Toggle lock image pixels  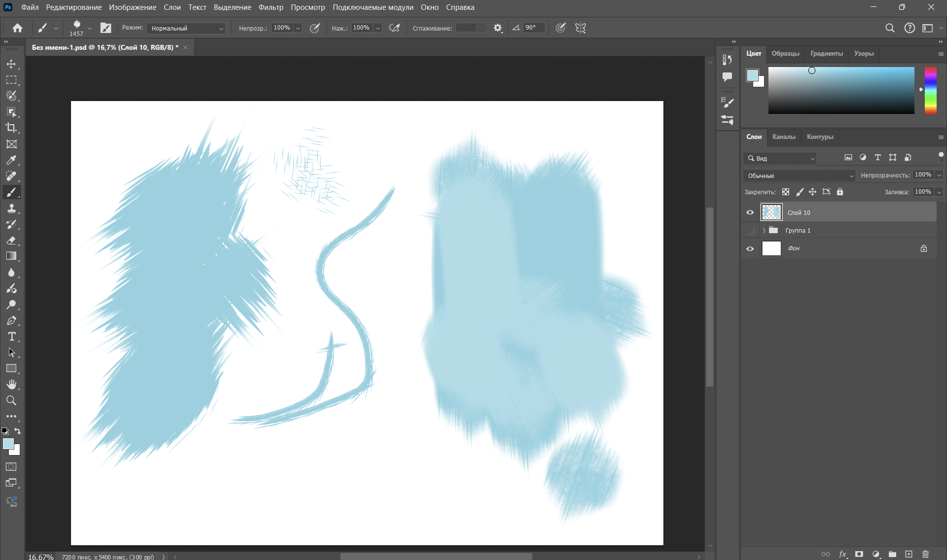[x=800, y=192]
